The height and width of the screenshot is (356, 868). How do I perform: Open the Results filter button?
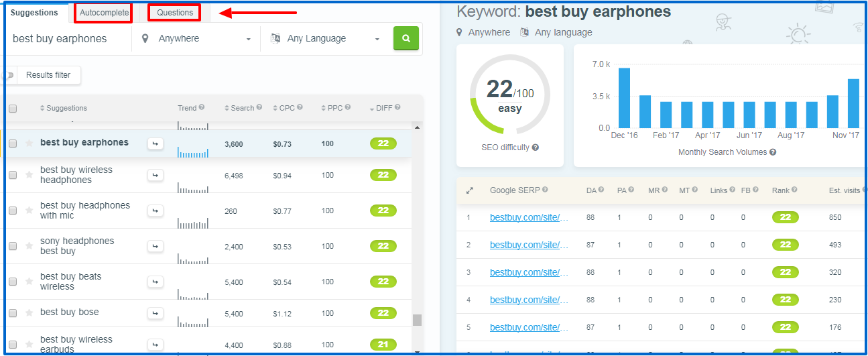48,75
